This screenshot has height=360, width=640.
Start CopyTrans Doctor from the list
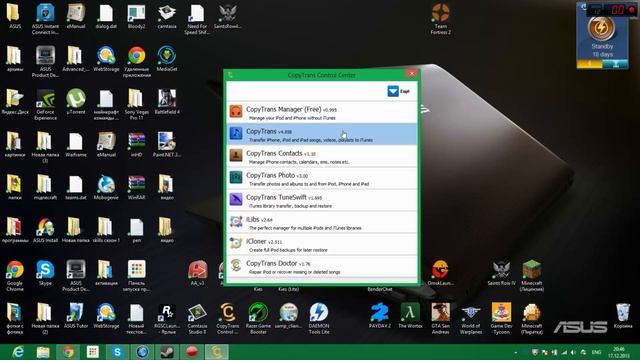coord(322,267)
